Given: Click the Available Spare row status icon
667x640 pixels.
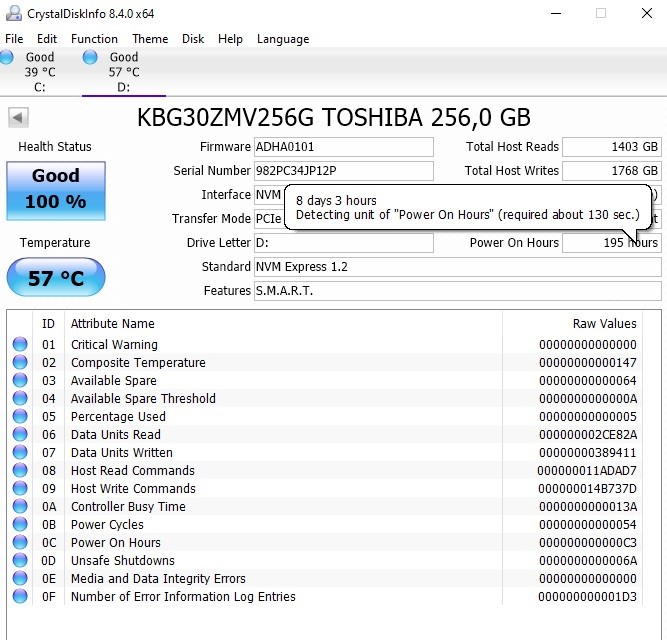Looking at the screenshot, I should click(20, 380).
